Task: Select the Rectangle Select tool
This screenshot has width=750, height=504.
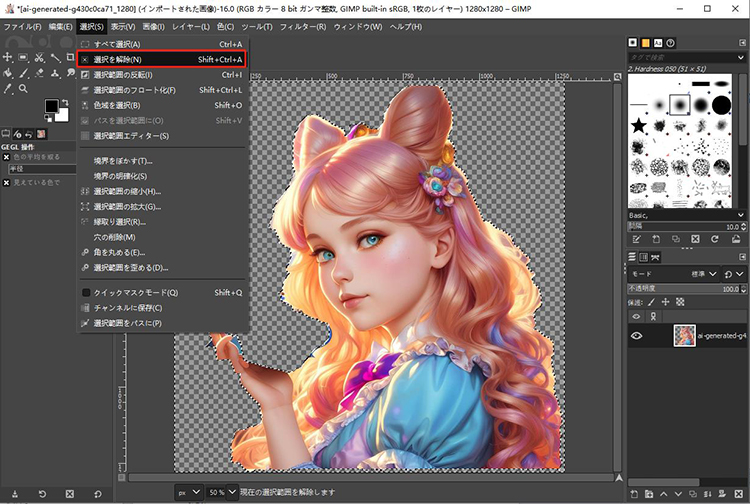Action: click(x=23, y=57)
